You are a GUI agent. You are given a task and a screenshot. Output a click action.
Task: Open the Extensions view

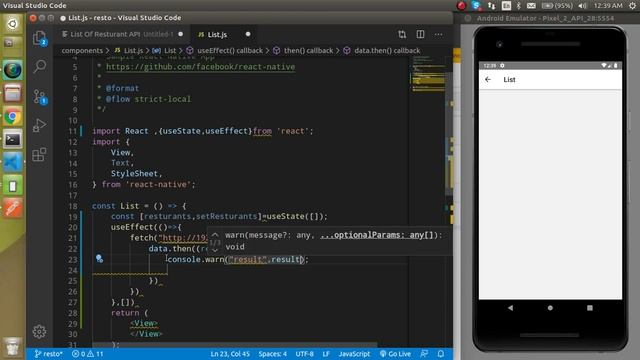pyautogui.click(x=39, y=154)
